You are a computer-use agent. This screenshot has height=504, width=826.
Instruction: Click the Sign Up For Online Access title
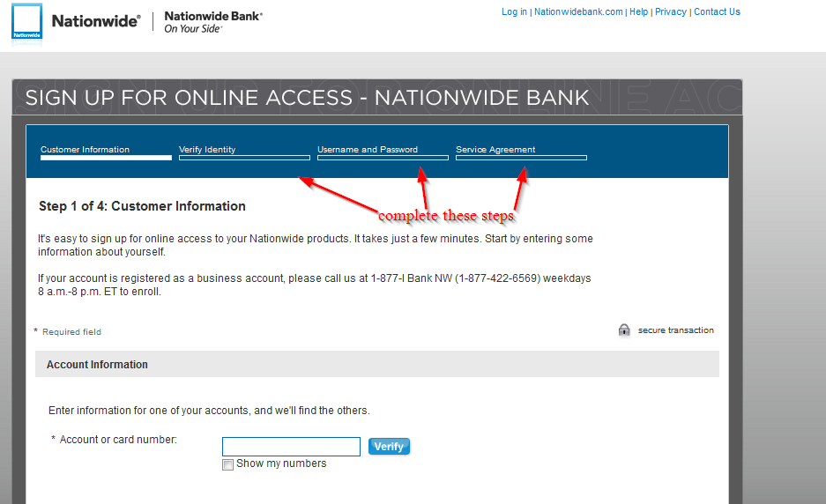pos(307,98)
